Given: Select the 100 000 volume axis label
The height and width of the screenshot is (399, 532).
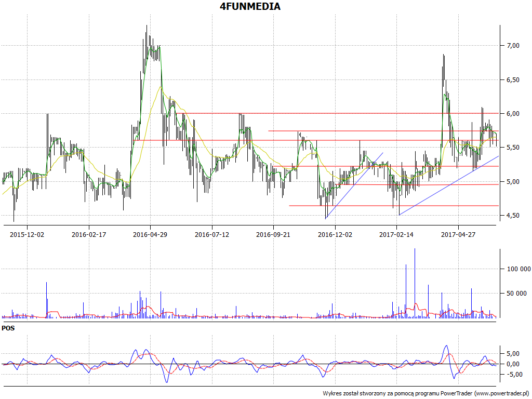Looking at the screenshot, I should 519,269.
